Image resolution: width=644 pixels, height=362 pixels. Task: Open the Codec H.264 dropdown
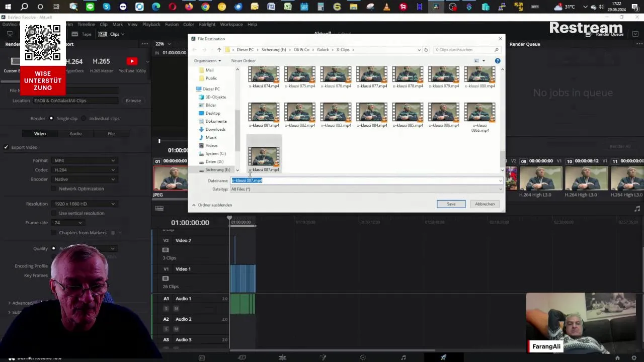(x=85, y=170)
